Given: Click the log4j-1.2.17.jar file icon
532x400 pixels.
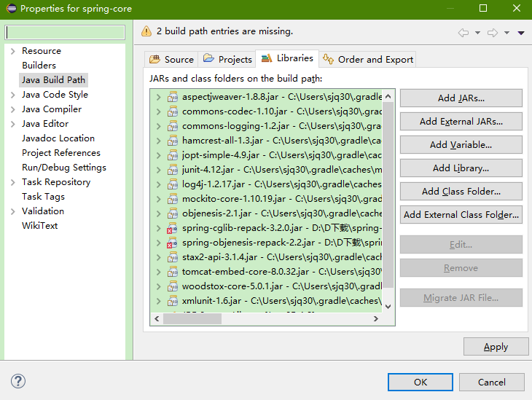Looking at the screenshot, I should (172, 184).
